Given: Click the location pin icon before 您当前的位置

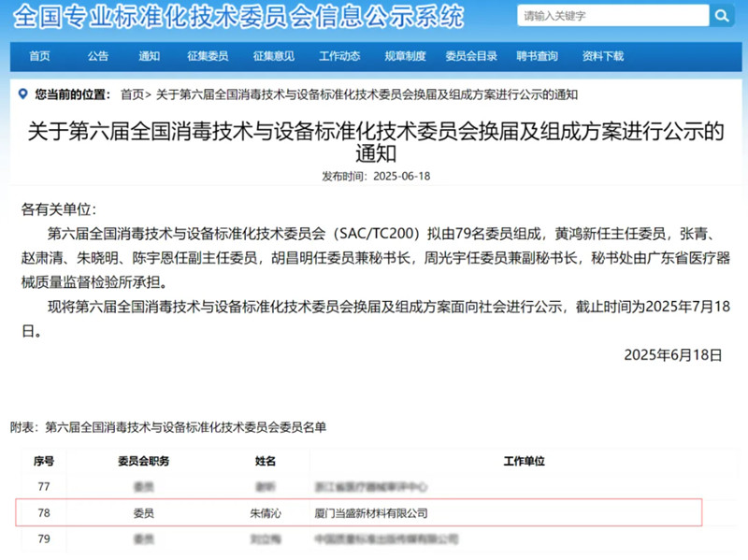Looking at the screenshot, I should pos(25,94).
